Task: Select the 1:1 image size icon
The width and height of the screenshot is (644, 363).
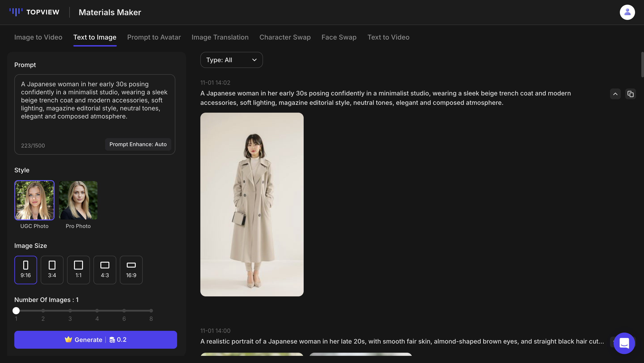Action: coord(78,270)
